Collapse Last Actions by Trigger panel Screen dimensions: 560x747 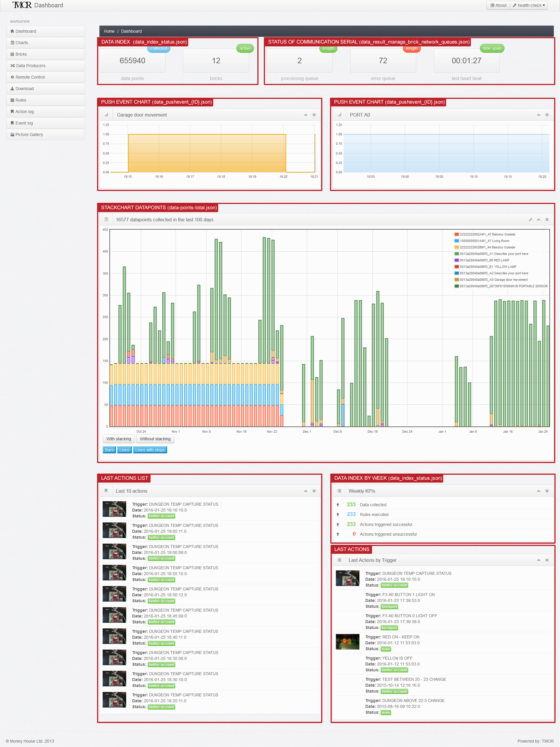tap(539, 560)
